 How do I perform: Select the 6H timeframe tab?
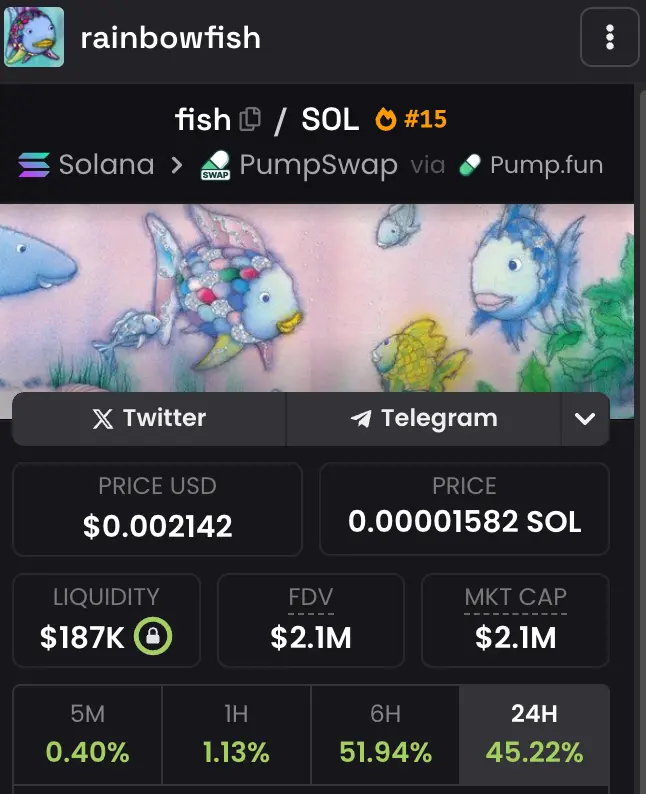click(385, 735)
